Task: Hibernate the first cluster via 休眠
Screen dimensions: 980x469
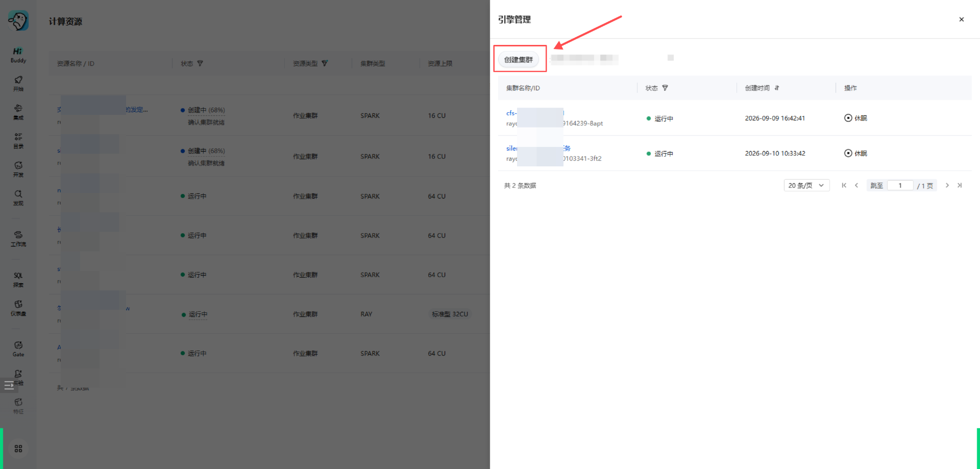Action: 856,118
